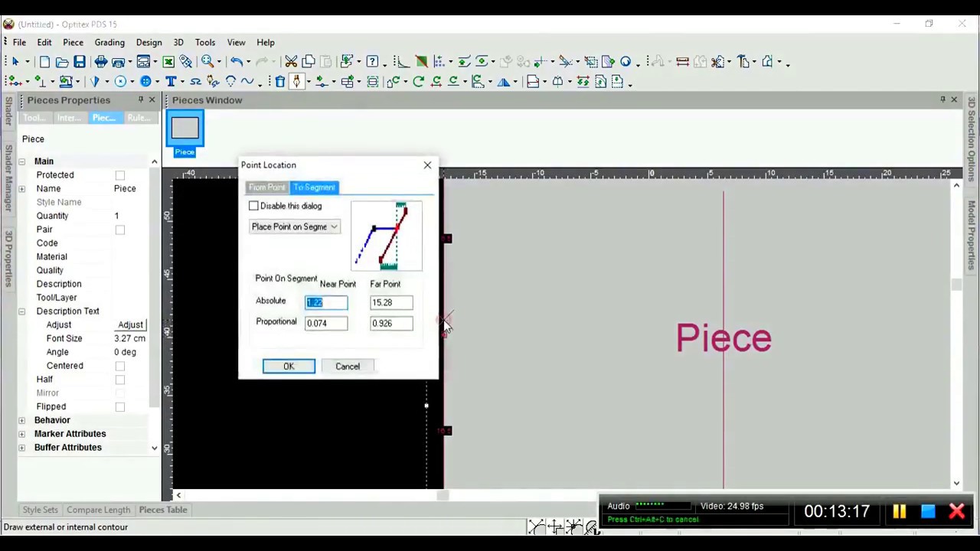The height and width of the screenshot is (551, 980).
Task: Open the Undo history dropdown arrow
Action: pos(249,62)
